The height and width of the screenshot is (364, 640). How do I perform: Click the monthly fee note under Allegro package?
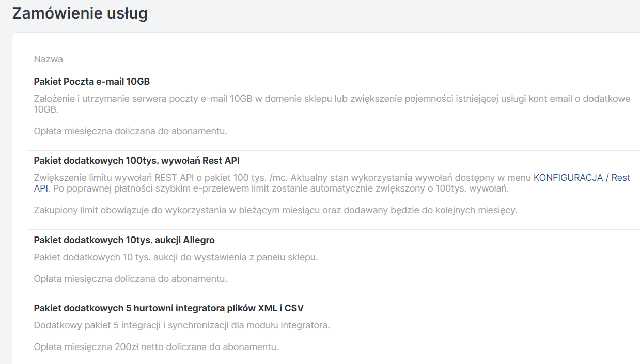(x=130, y=279)
